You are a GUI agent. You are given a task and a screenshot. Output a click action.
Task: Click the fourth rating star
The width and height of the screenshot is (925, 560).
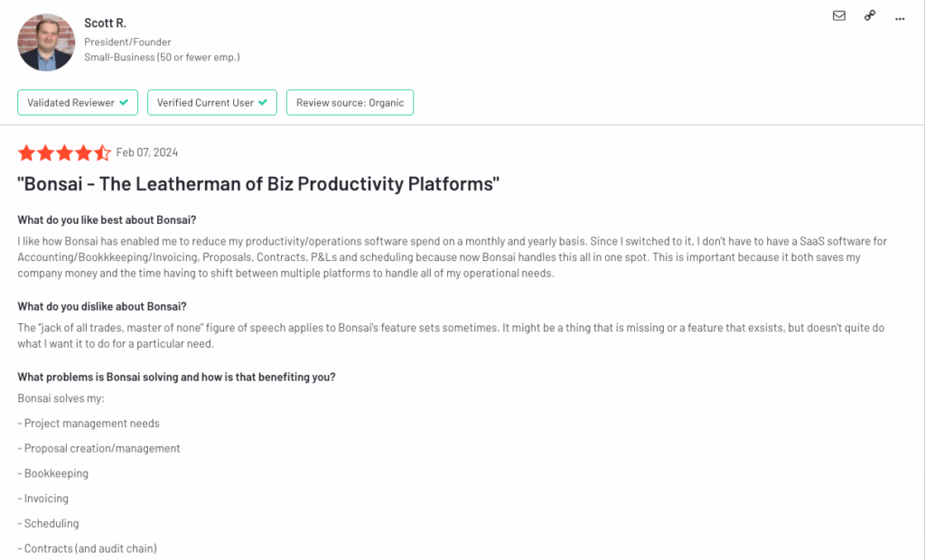click(83, 153)
